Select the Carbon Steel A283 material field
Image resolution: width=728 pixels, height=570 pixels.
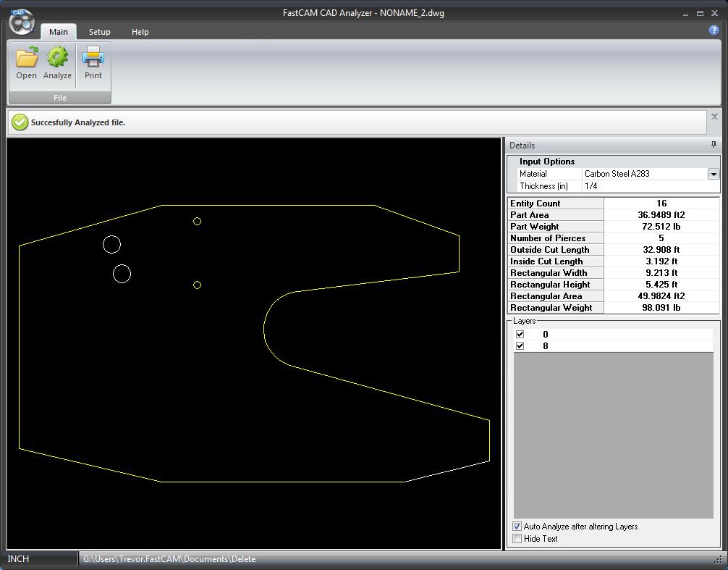[x=645, y=174]
